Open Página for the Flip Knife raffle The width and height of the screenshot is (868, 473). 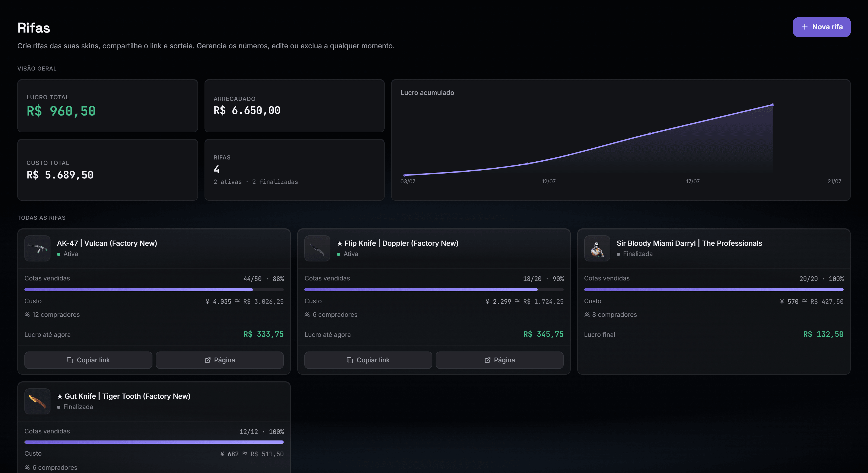tap(499, 360)
